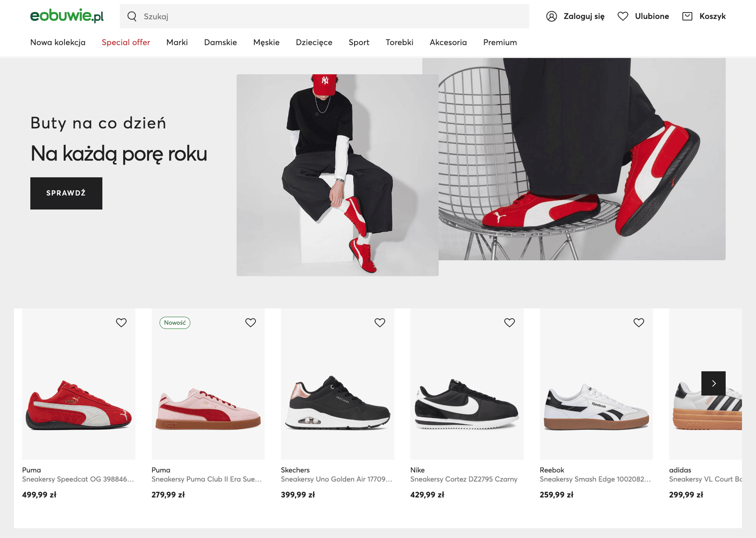Click the SPRAWDŹ button

click(x=66, y=193)
